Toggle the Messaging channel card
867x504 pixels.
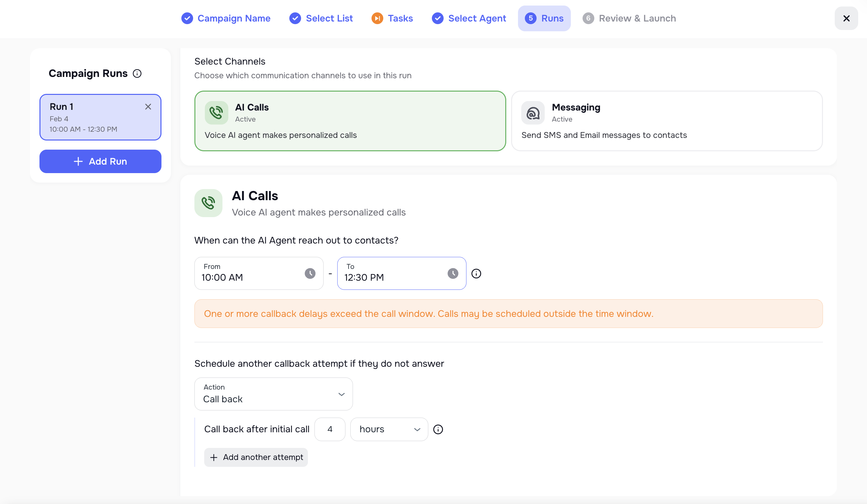[666, 121]
